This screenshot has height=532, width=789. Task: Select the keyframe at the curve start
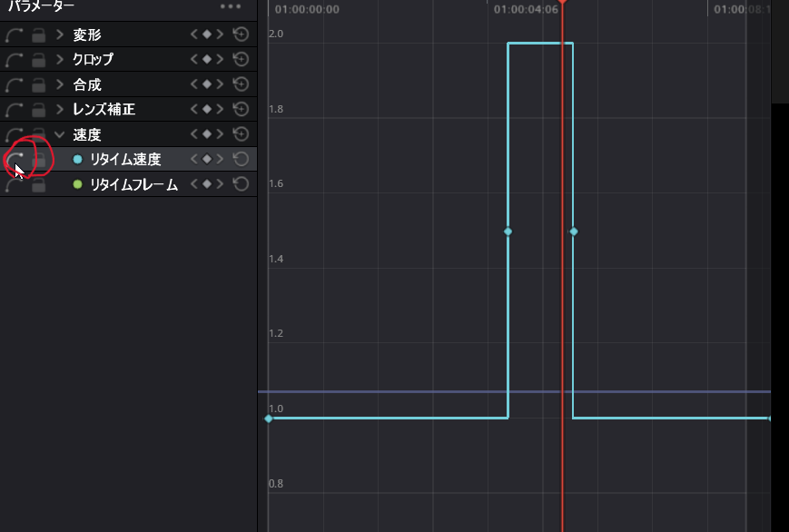pos(268,419)
